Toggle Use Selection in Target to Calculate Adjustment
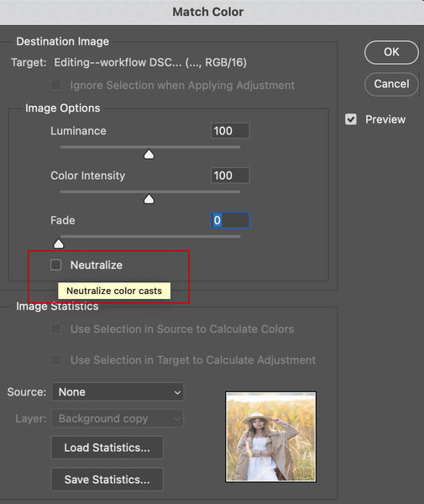This screenshot has height=504, width=424. 56,360
